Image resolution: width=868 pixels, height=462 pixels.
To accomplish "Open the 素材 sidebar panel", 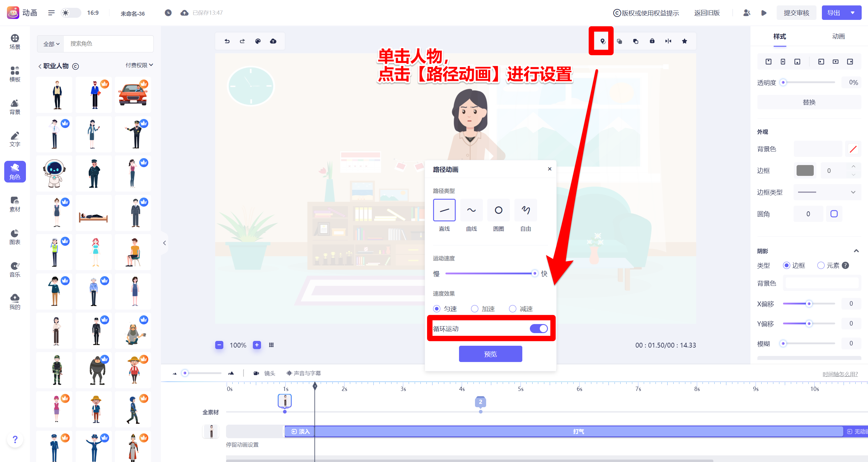I will coord(15,204).
